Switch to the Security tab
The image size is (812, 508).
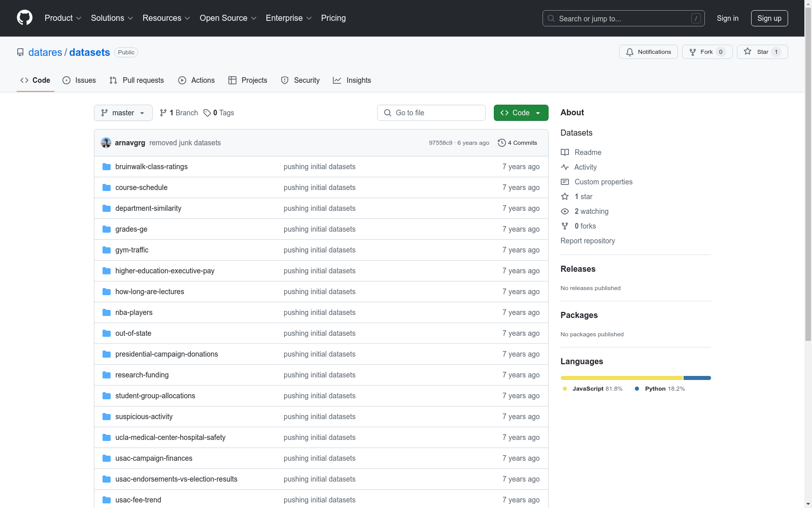[300, 80]
